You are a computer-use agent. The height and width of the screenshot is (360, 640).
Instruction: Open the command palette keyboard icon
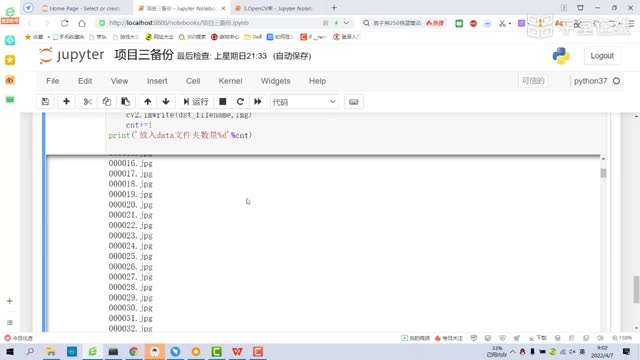click(x=353, y=102)
